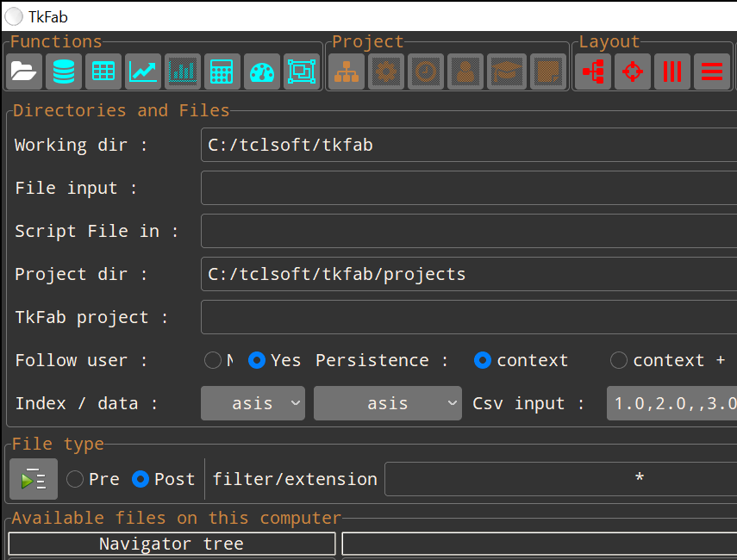Click the Csv input field
737x560 pixels.
point(671,403)
